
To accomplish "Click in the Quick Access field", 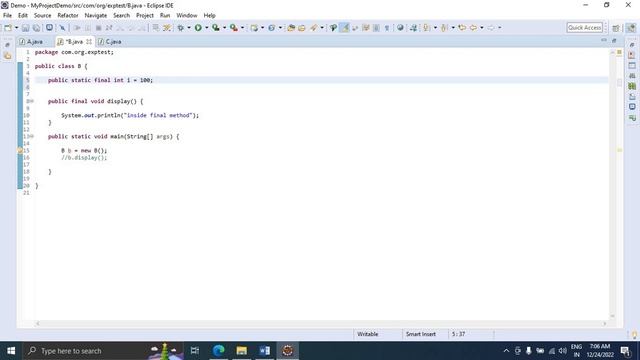I will tap(584, 28).
